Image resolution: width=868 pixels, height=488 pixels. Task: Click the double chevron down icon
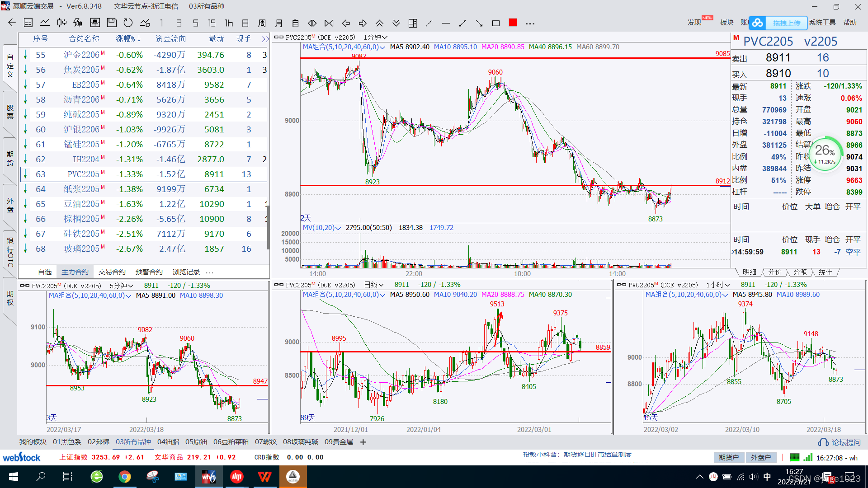point(396,23)
